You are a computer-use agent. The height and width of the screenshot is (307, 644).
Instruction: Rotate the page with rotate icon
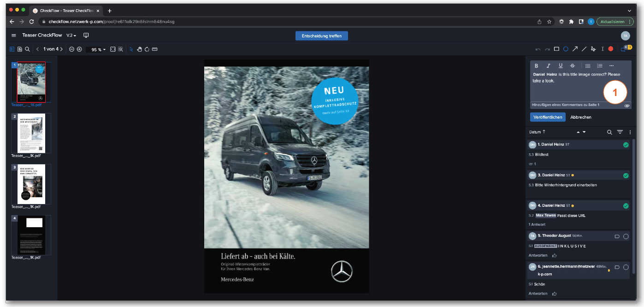pos(147,49)
